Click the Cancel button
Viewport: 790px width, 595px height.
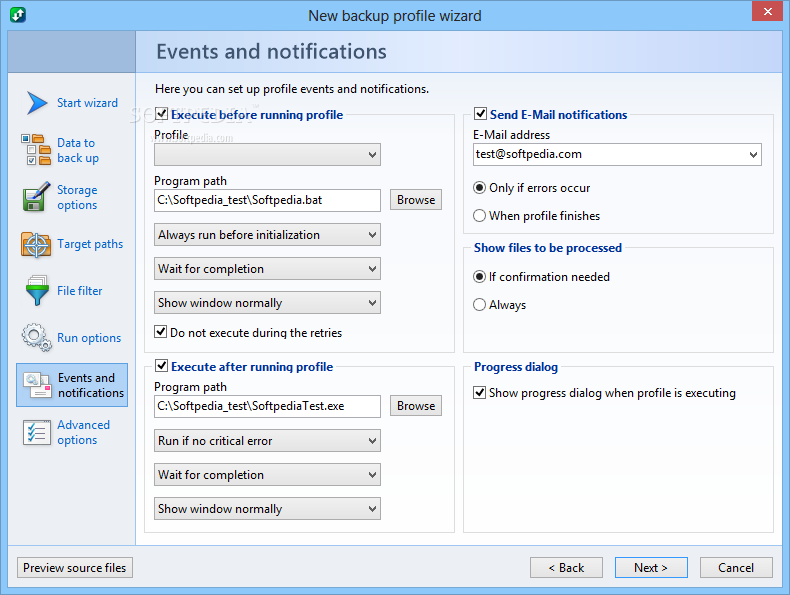coord(736,568)
